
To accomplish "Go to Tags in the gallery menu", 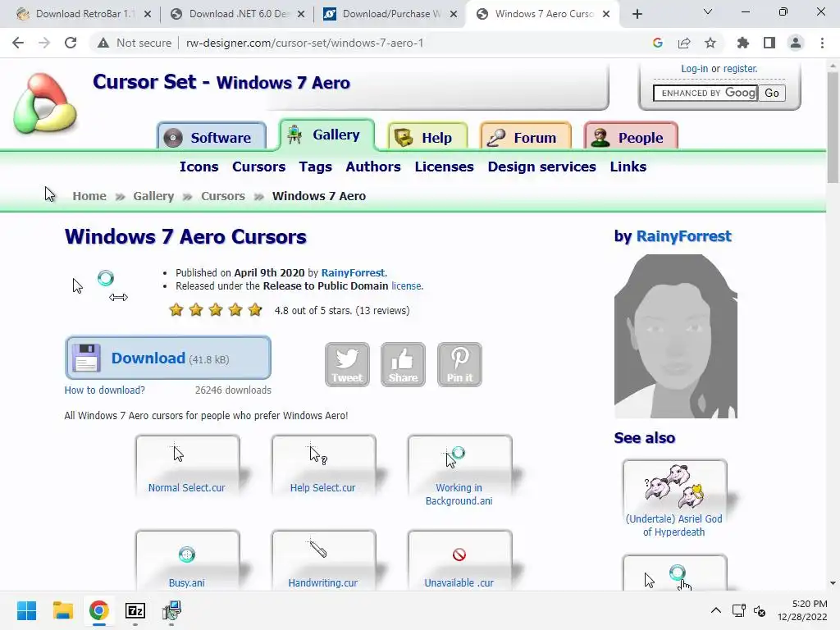I will (x=316, y=167).
